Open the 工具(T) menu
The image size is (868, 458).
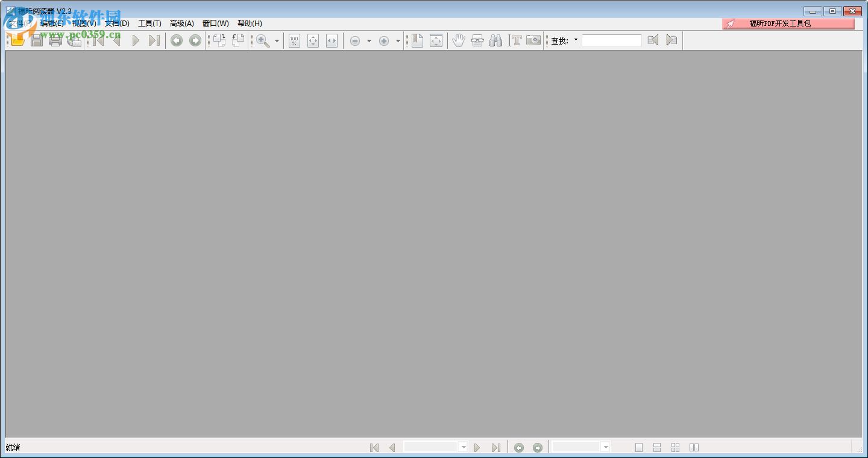(149, 23)
